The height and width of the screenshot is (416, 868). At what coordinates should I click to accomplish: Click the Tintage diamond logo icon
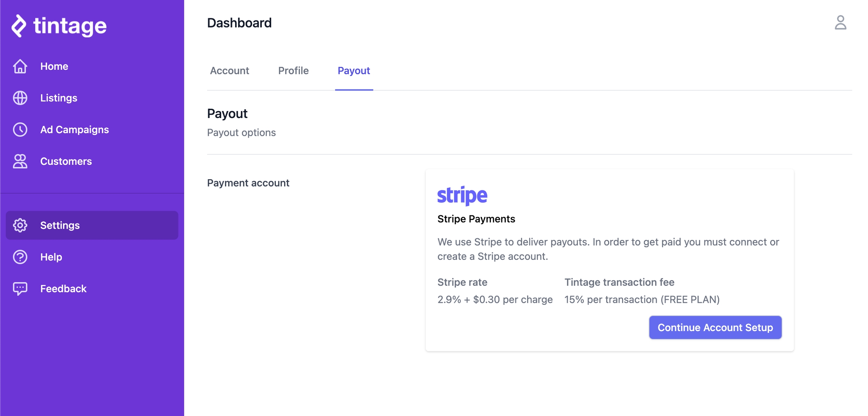pyautogui.click(x=19, y=26)
